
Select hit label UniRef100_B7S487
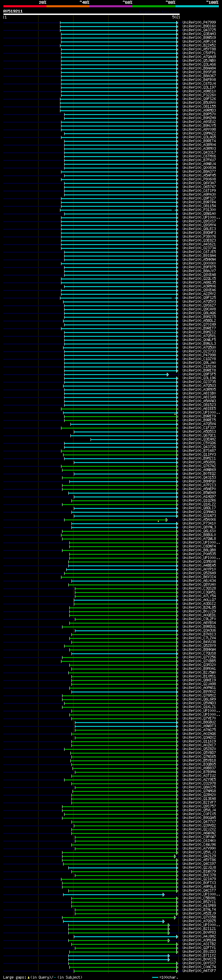199,451
